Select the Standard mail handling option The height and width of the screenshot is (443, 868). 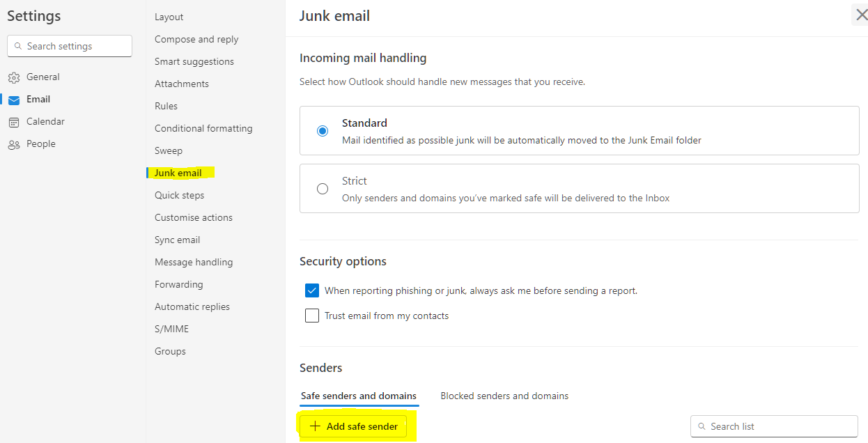click(x=322, y=131)
